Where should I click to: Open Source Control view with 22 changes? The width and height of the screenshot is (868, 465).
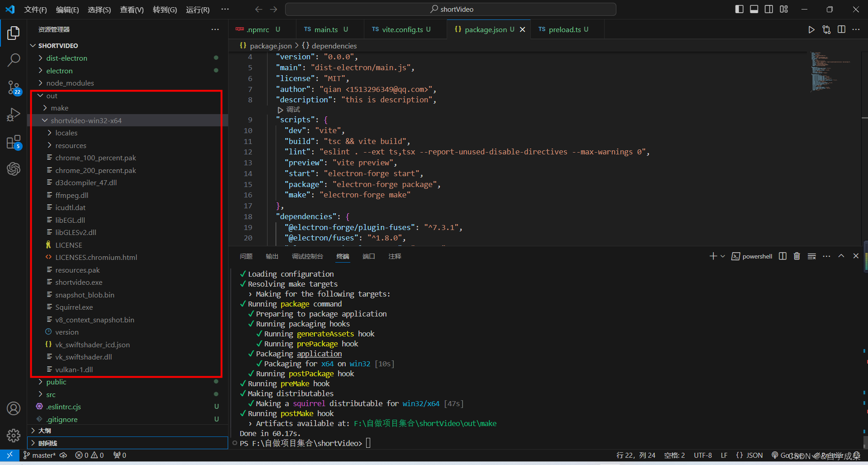[14, 87]
